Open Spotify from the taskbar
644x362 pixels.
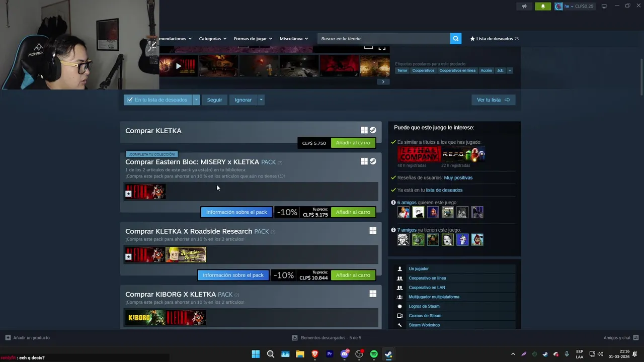(374, 354)
